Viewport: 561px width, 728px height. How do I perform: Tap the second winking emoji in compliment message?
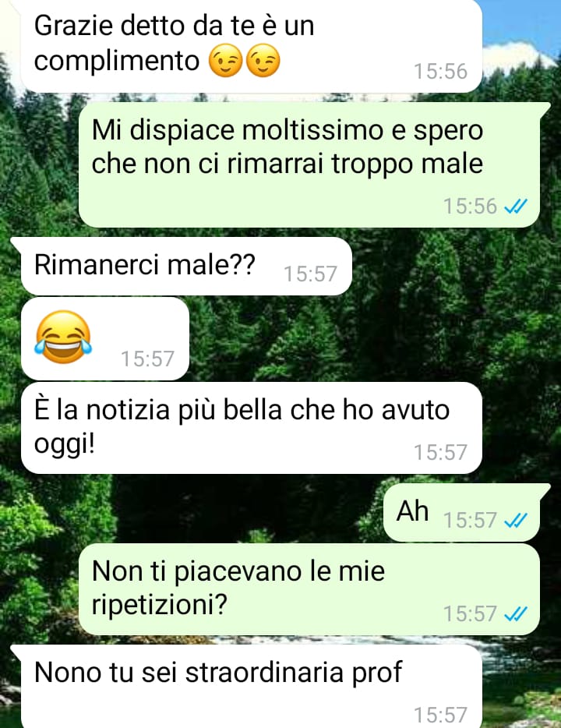[x=263, y=61]
